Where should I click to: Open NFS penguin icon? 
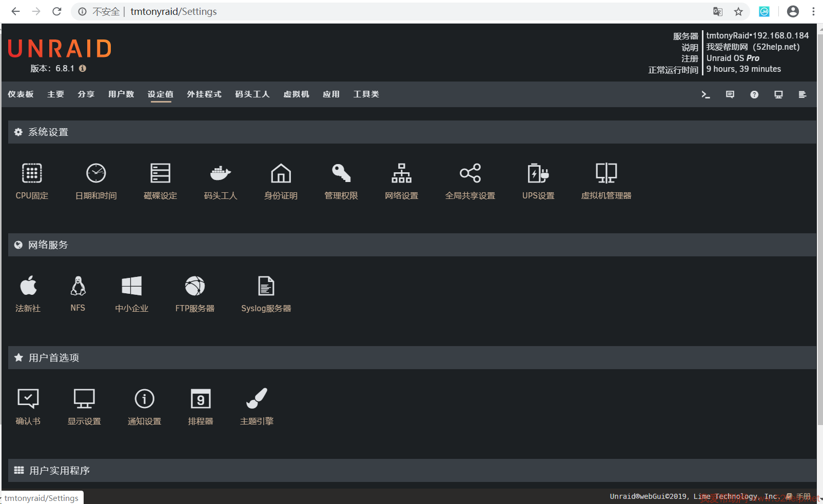78,286
